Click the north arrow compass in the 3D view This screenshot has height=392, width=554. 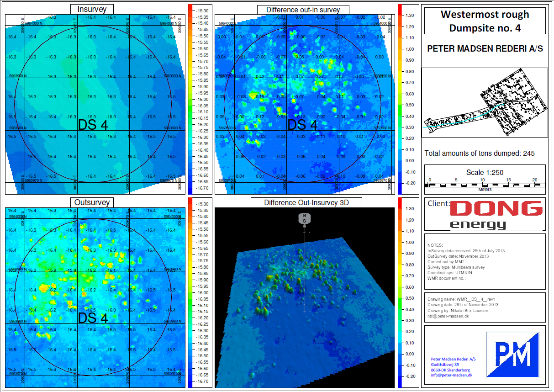[304, 219]
